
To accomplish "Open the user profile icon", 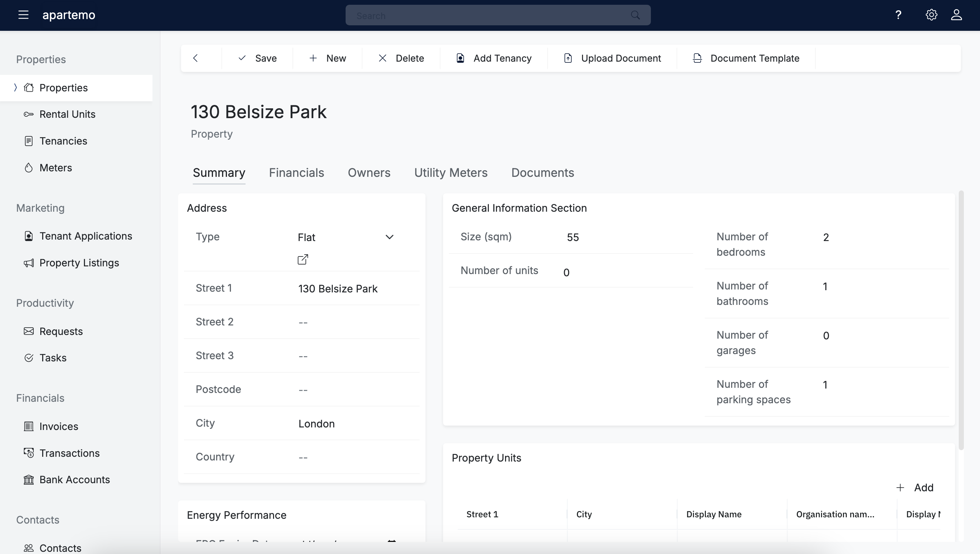I will pos(957,15).
